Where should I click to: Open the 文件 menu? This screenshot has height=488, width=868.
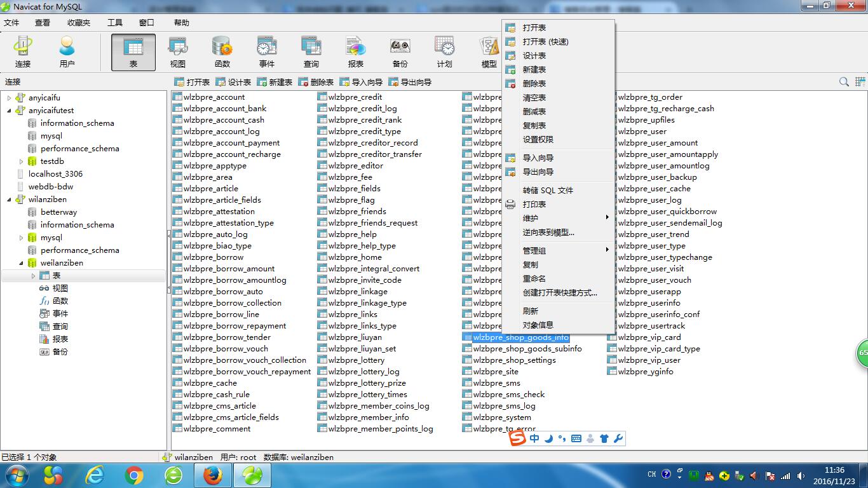coord(11,23)
